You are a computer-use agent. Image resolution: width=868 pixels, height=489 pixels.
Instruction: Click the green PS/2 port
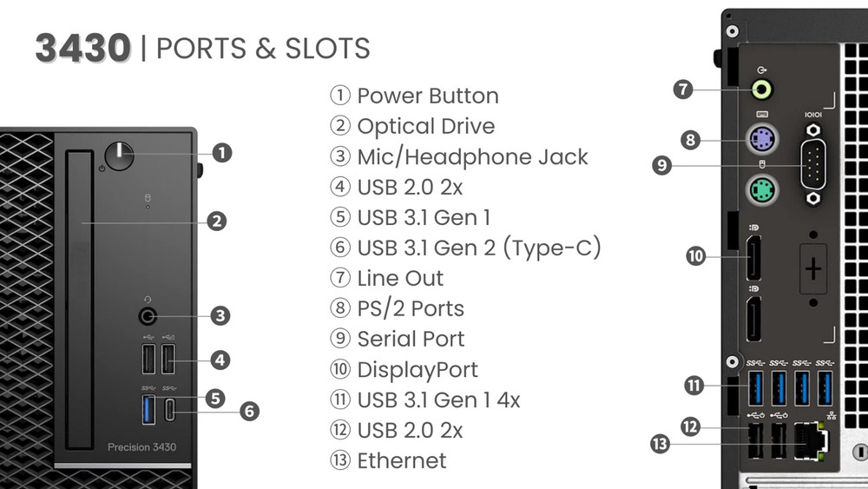pyautogui.click(x=762, y=189)
